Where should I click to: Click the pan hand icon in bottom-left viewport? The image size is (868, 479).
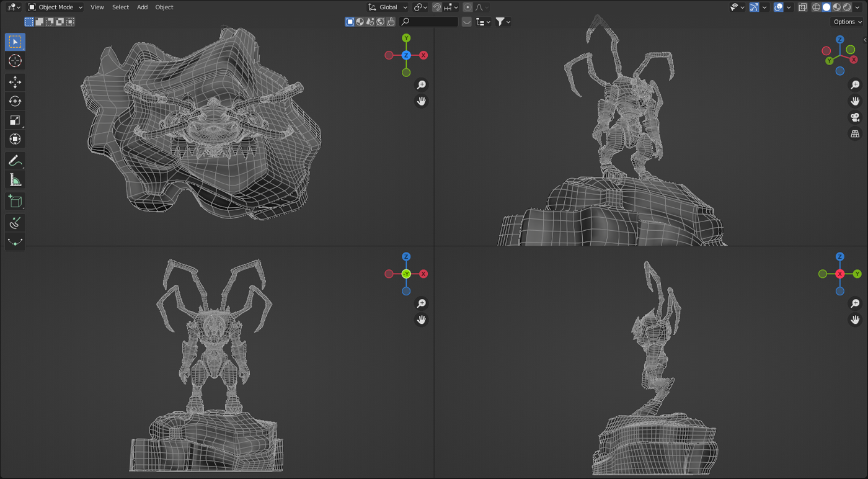[x=422, y=320]
